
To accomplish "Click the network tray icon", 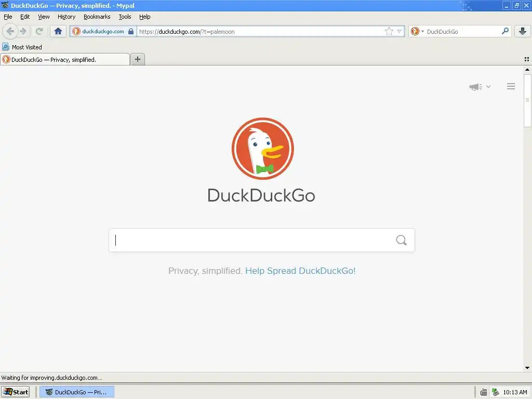I will (495, 392).
